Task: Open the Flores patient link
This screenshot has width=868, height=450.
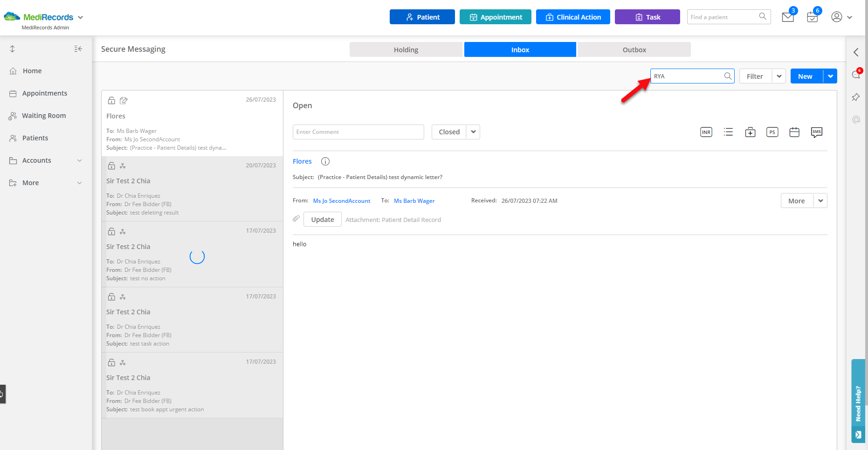Action: [302, 161]
